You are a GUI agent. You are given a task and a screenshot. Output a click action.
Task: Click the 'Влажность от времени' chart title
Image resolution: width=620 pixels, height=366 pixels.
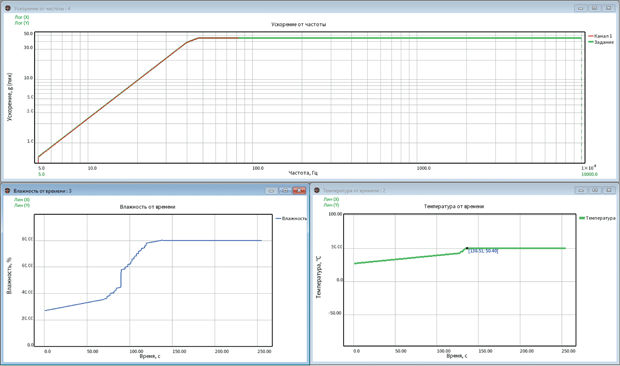[x=147, y=207]
